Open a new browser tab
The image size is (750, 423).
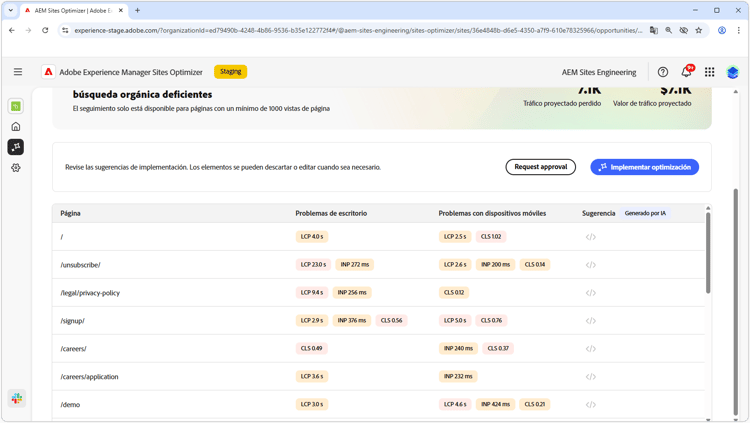pos(137,10)
